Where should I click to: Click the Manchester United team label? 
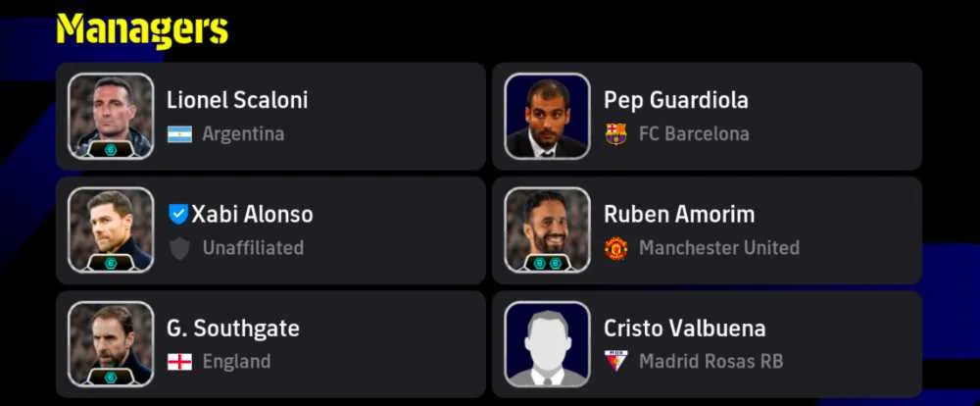pos(718,248)
